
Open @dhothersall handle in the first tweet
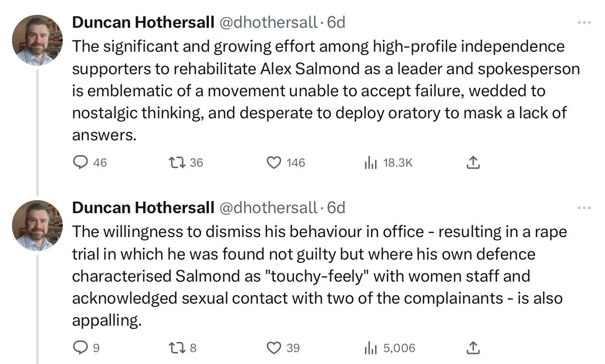point(268,23)
